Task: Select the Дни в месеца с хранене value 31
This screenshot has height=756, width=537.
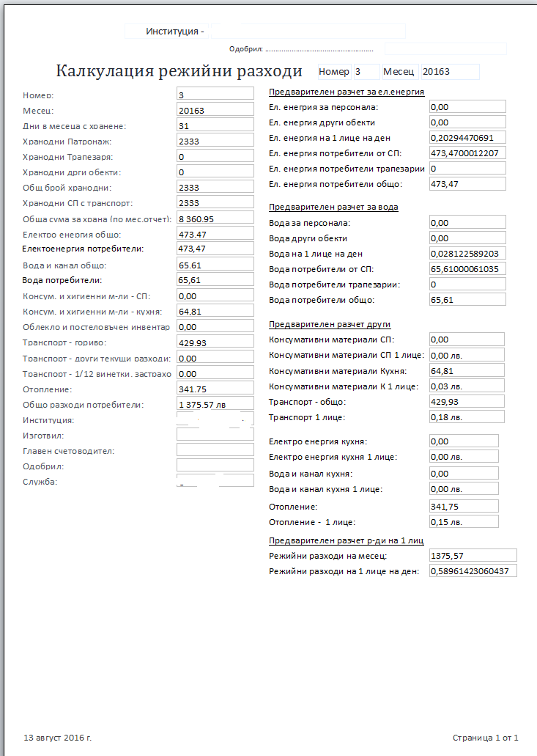Action: tap(215, 125)
